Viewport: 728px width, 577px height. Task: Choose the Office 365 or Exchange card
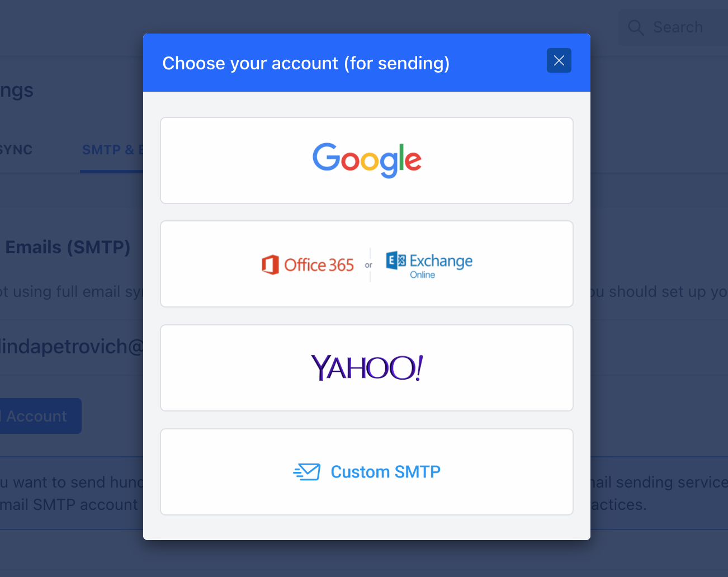click(x=367, y=264)
